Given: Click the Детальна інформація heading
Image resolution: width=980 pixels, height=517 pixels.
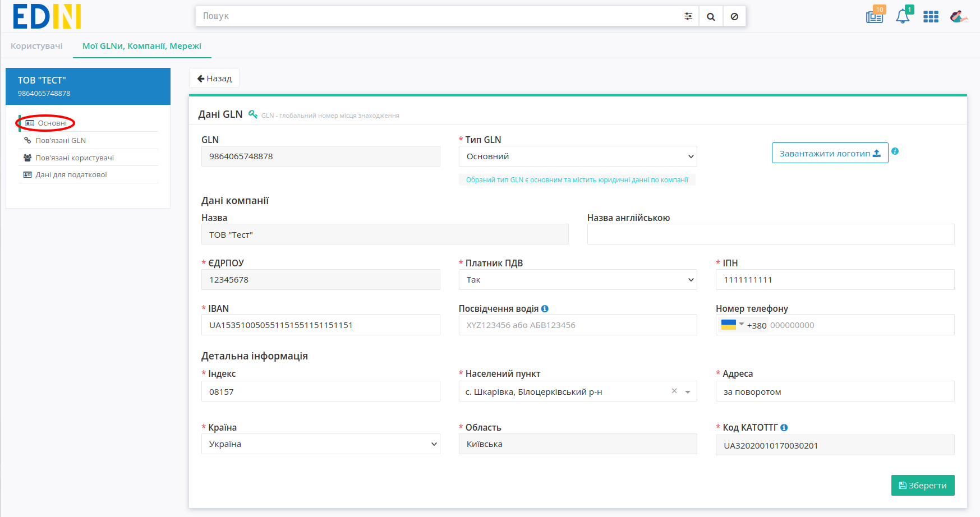Looking at the screenshot, I should (255, 356).
